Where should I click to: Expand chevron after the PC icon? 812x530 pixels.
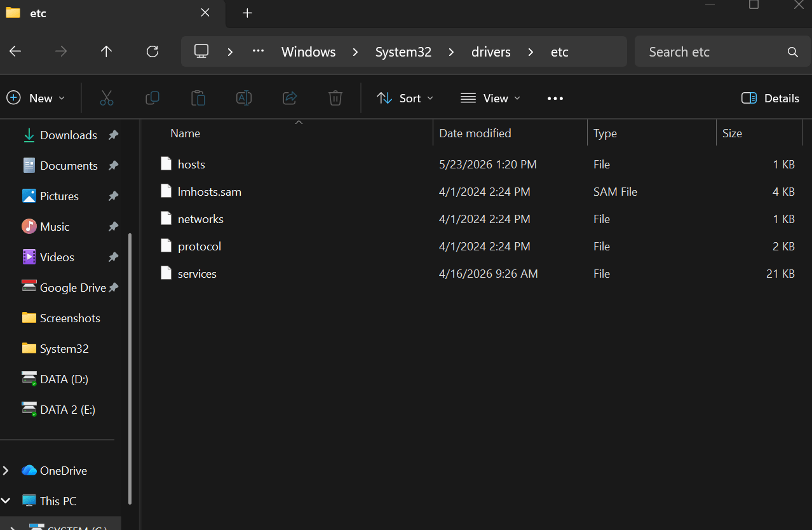230,52
